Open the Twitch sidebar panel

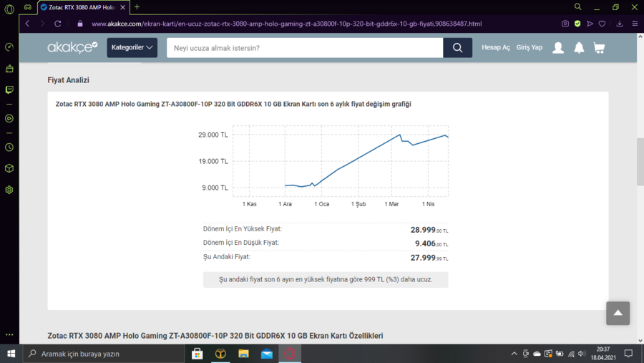point(9,89)
